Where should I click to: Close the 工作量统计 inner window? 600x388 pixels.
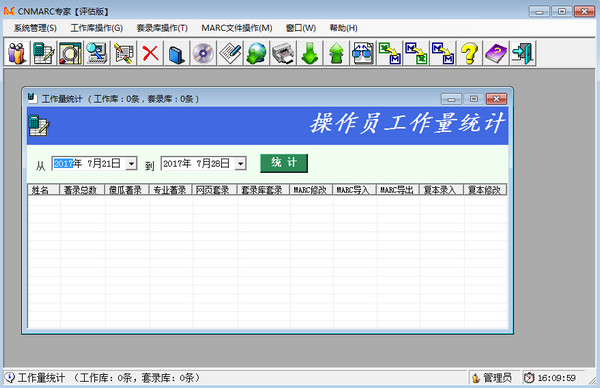(496, 99)
